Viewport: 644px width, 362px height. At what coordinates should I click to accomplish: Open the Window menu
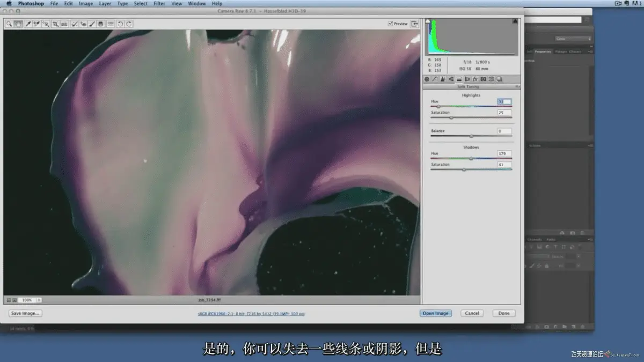pos(197,3)
